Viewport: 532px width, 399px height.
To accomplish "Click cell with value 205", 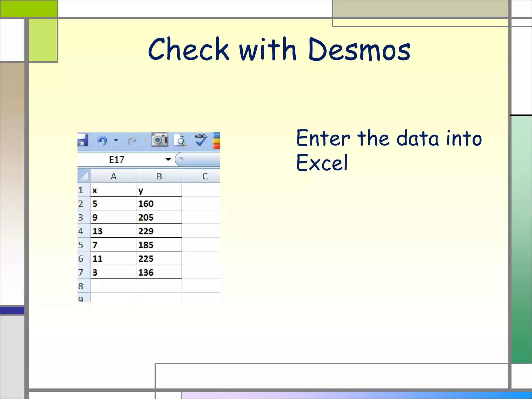I will click(x=159, y=217).
